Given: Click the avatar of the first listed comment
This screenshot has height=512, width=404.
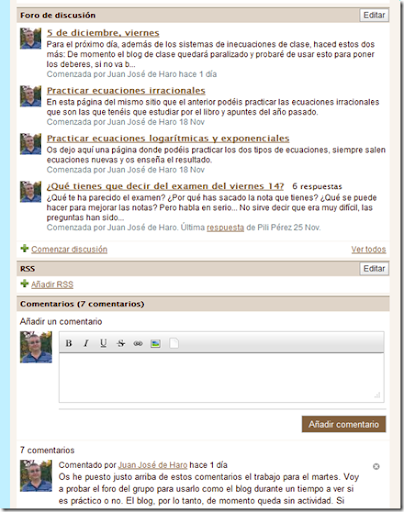Looking at the screenshot, I should (36, 476).
